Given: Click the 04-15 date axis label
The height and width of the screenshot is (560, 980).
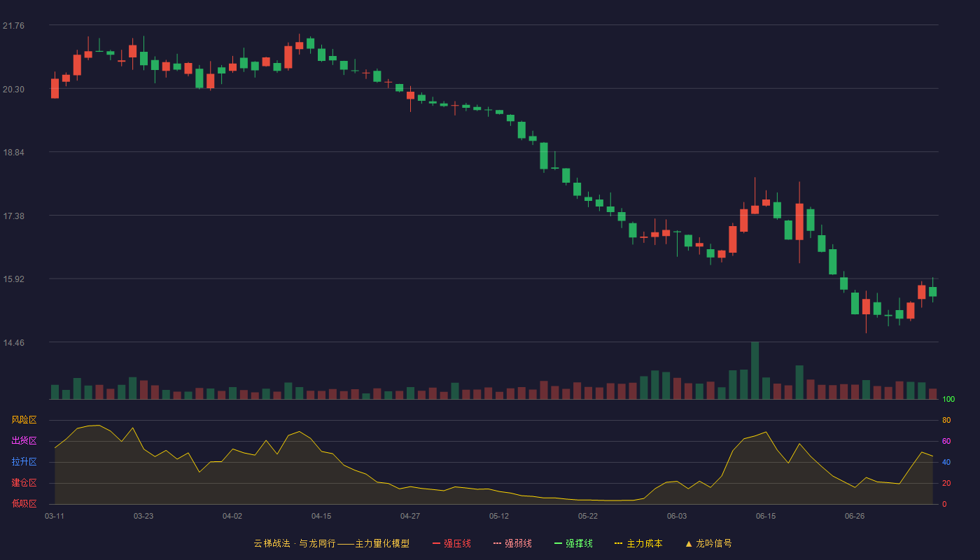Looking at the screenshot, I should 321,516.
